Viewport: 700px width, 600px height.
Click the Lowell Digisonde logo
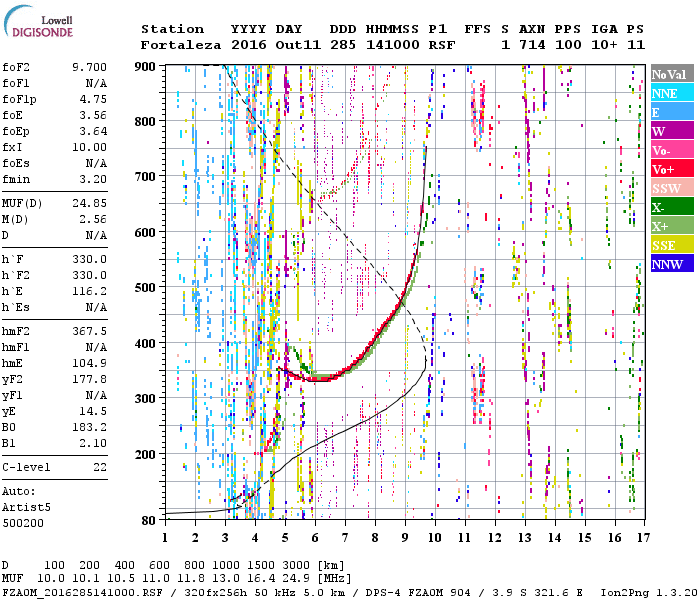click(38, 21)
